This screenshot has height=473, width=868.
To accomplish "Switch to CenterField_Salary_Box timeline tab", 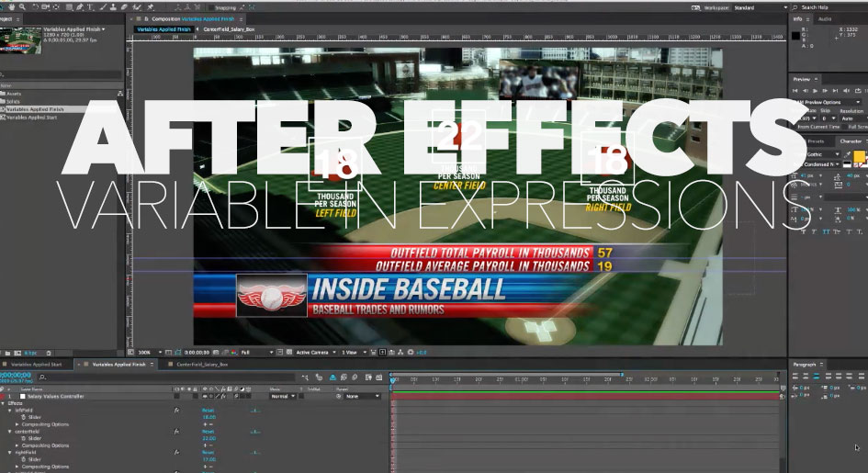I will (202, 365).
